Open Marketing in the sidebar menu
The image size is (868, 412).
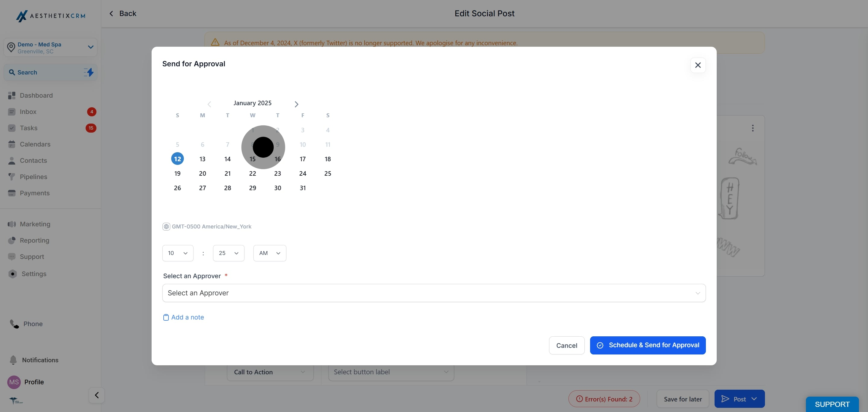pyautogui.click(x=35, y=224)
